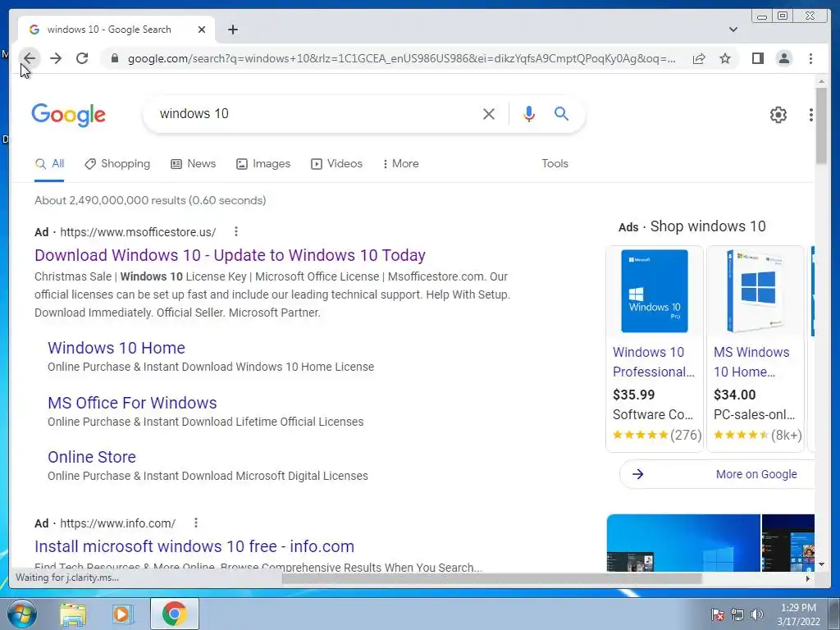The height and width of the screenshot is (630, 840).
Task: Close the windows 10 Google Search tab
Action: (202, 30)
